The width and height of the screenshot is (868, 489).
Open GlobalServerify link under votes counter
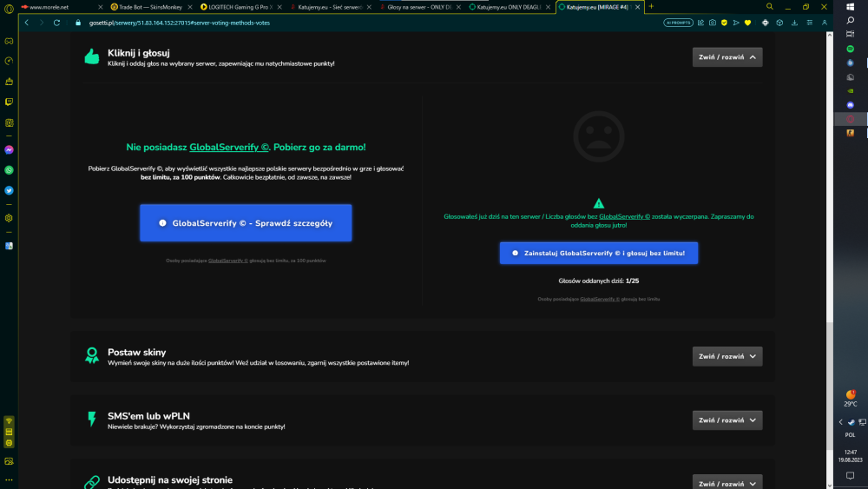coord(600,299)
